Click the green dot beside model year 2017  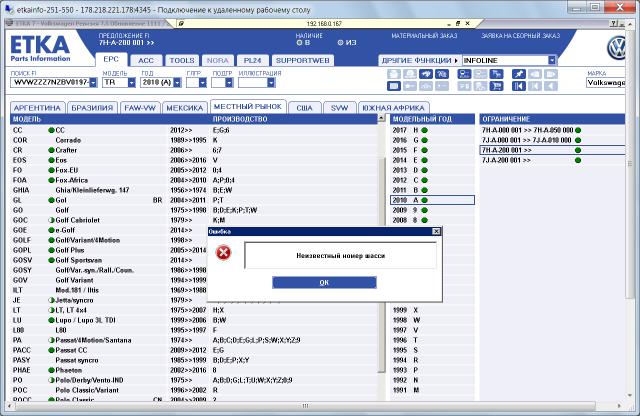(424, 130)
